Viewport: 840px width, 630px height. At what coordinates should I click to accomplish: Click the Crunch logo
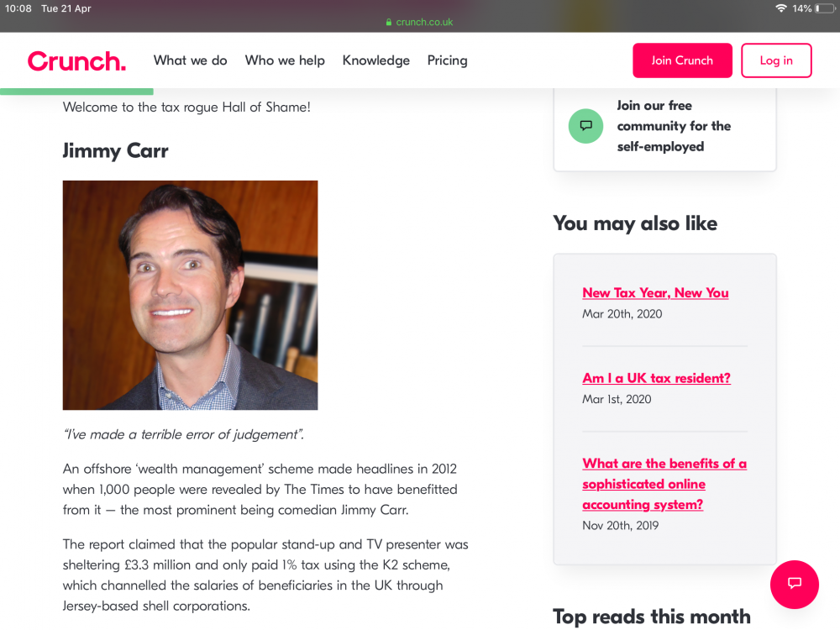coord(76,61)
